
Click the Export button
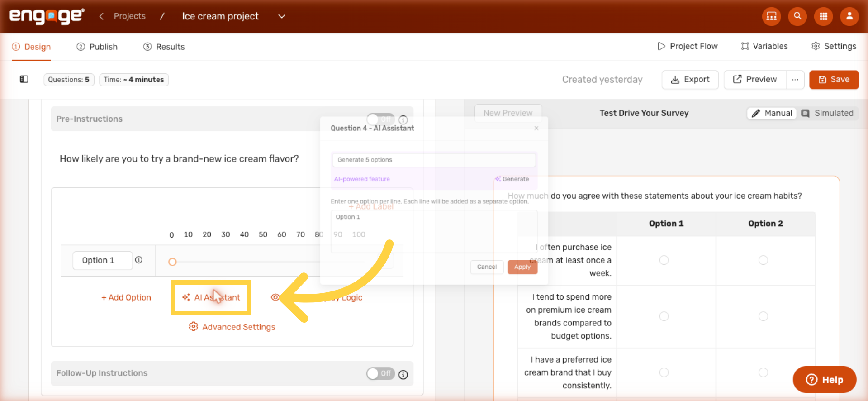690,80
